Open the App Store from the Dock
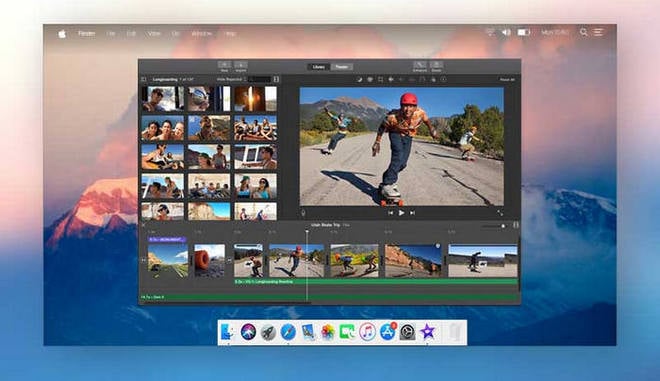The image size is (660, 381). point(388,332)
